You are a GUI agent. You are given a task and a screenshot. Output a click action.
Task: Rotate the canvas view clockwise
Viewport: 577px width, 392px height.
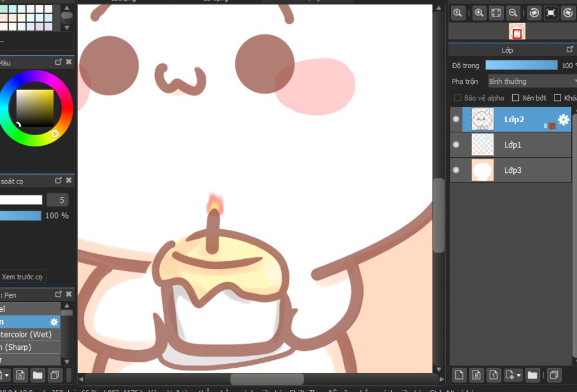[x=568, y=14]
